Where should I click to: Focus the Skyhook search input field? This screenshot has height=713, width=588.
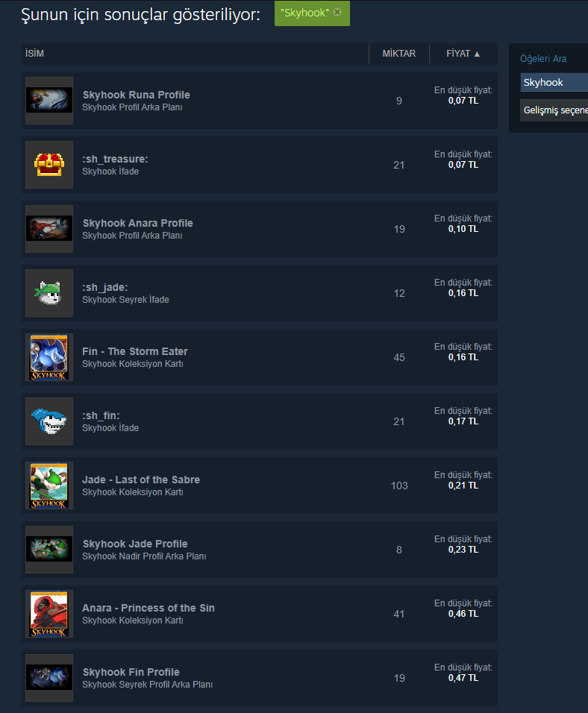pyautogui.click(x=554, y=83)
